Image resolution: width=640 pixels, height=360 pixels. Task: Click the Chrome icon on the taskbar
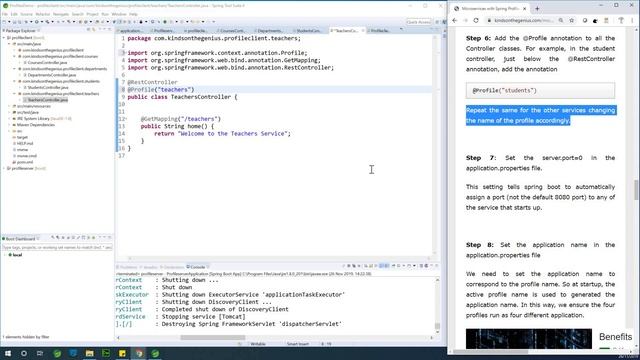click(x=139, y=353)
